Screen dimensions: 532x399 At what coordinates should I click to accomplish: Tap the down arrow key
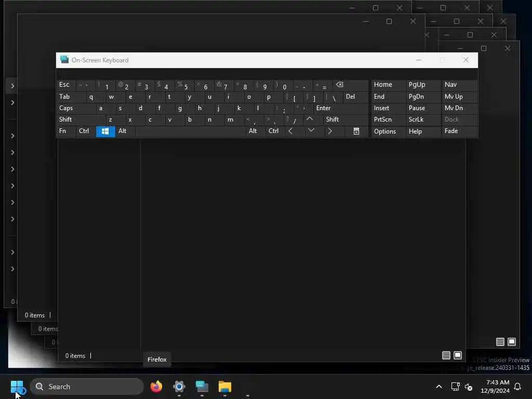pyautogui.click(x=311, y=131)
